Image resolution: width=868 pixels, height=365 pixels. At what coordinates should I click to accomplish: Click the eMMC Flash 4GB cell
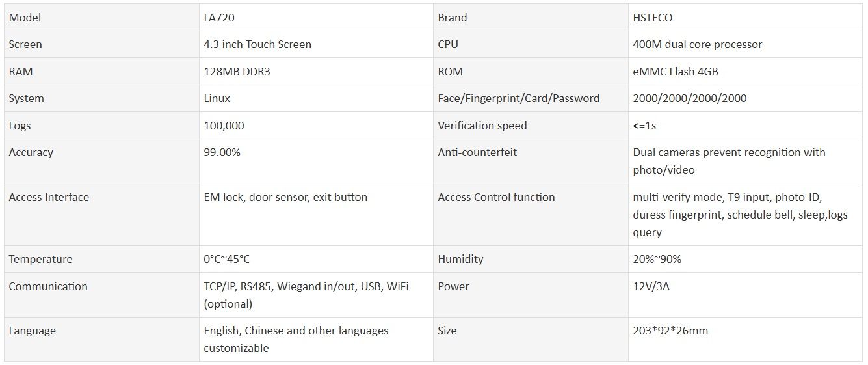coord(675,72)
